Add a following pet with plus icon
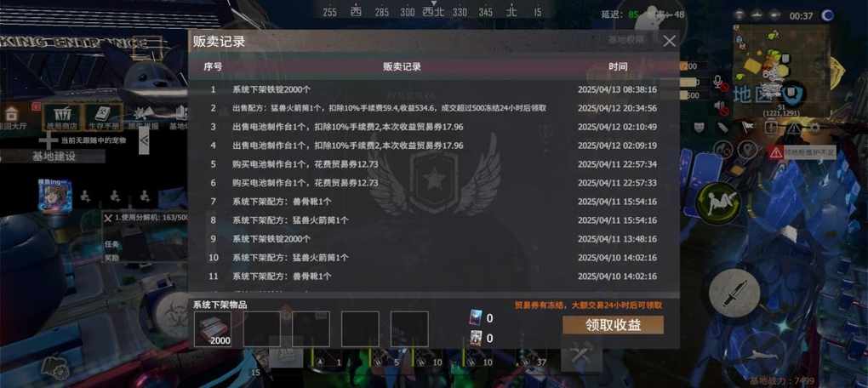 (x=49, y=140)
